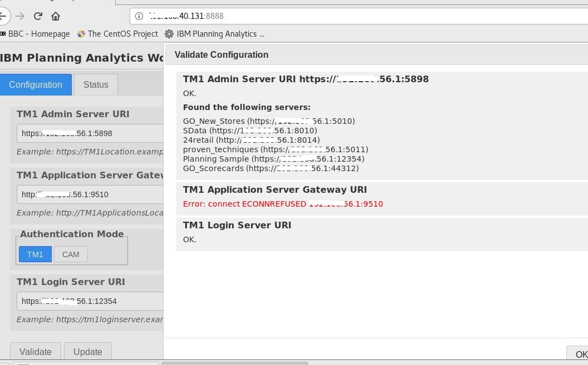Reload the page with the refresh icon
This screenshot has width=588, height=365.
pos(38,16)
